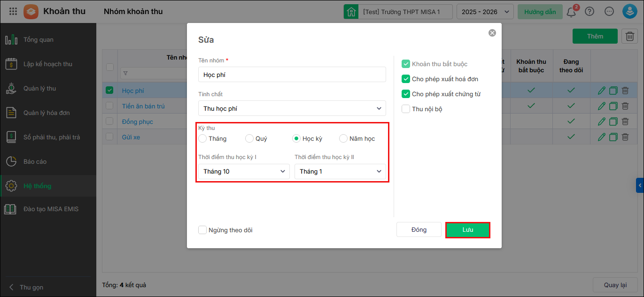Open the help question mark icon

(x=590, y=12)
